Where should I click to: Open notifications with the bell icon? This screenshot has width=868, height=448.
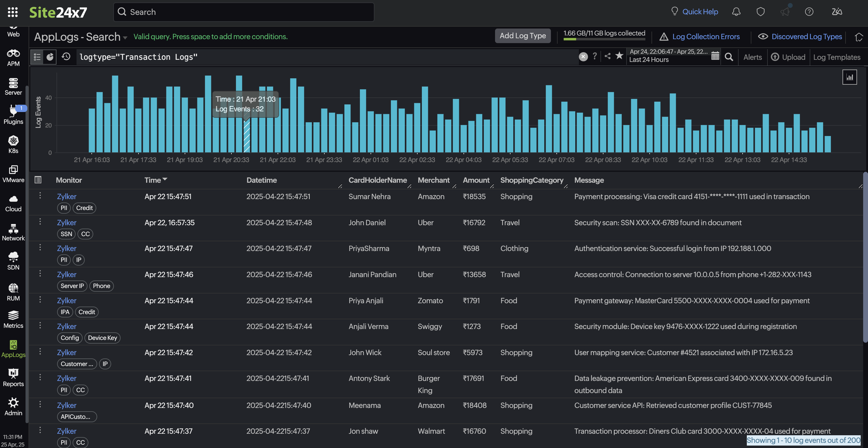[x=736, y=12]
